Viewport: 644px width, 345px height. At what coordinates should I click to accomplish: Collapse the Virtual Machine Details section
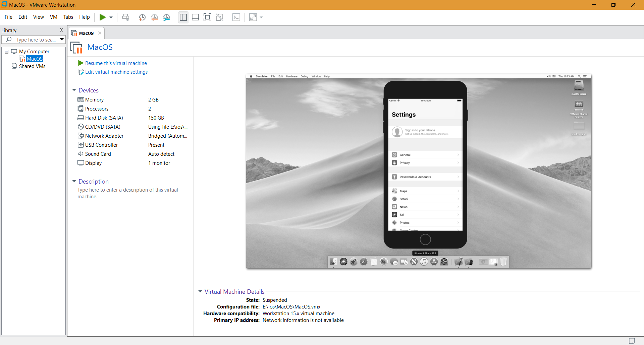click(x=200, y=292)
